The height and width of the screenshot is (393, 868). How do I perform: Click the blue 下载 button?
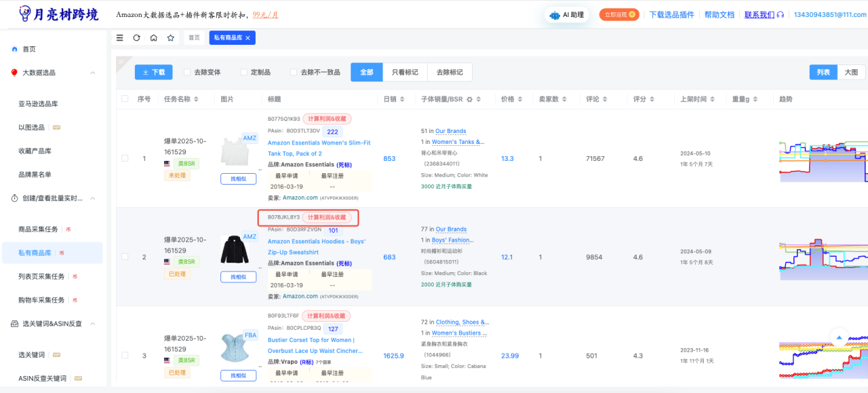coord(153,72)
